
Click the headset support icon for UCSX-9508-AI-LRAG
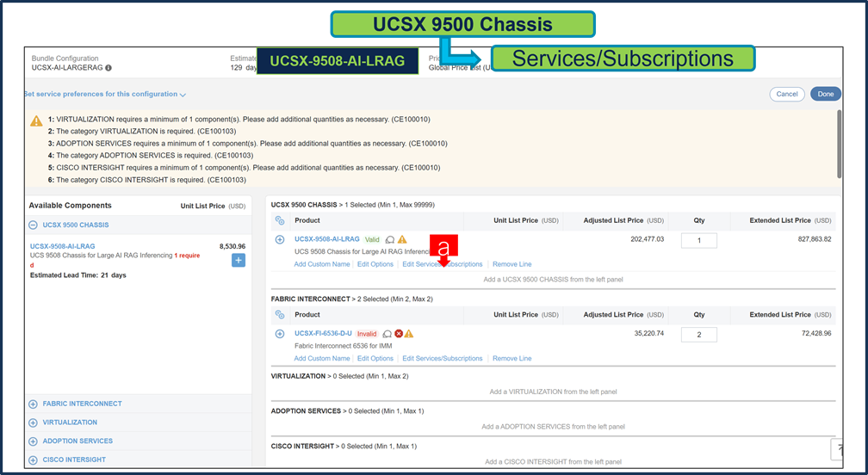tap(390, 239)
